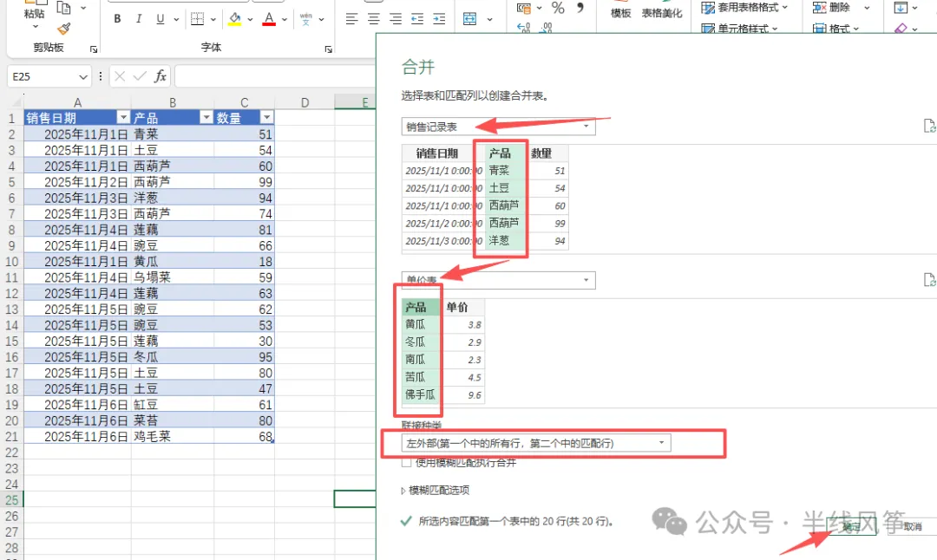Open the 套用表格格式 menu
Screen dimensions: 937x560
tap(744, 8)
